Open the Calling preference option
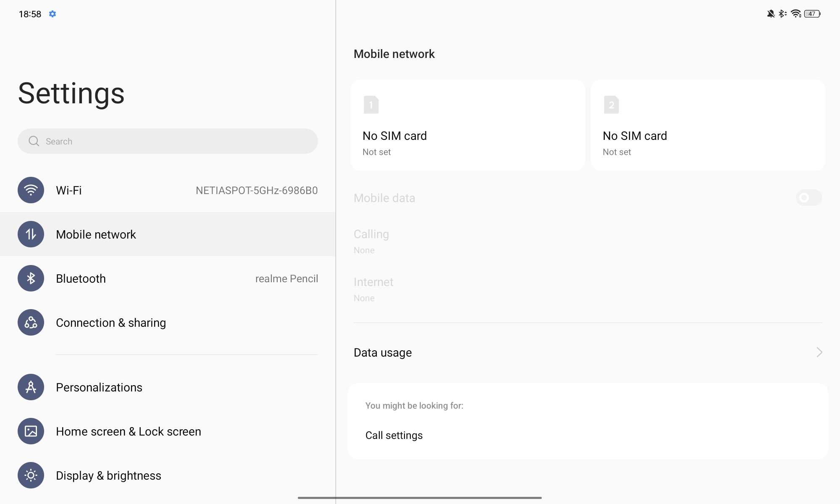This screenshot has width=840, height=504. click(588, 241)
